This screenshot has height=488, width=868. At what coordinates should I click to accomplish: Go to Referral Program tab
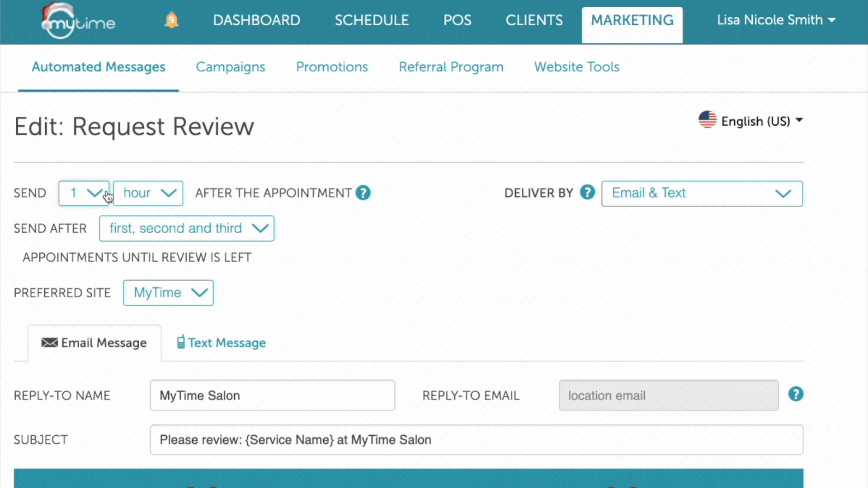pos(451,67)
